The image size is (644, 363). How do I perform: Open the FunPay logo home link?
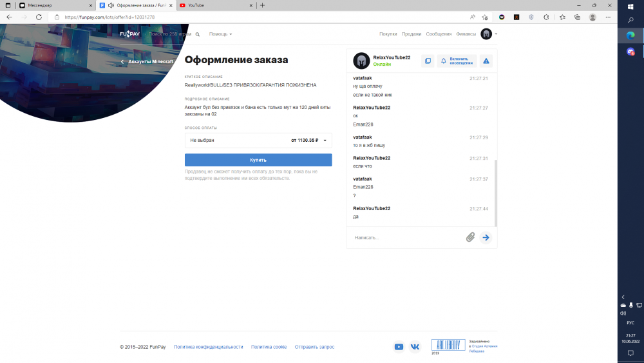click(x=130, y=34)
